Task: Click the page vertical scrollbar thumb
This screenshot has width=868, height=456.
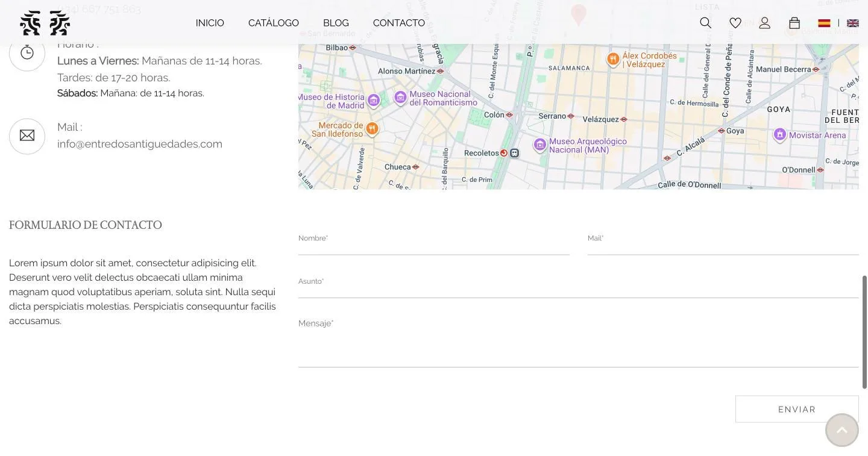Action: click(864, 332)
